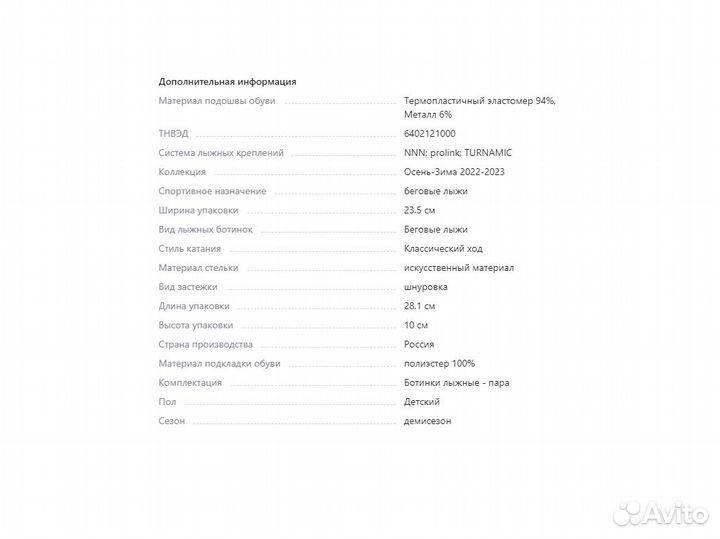The height and width of the screenshot is (539, 720).
Task: Click the "демисезон" season value
Action: (428, 421)
